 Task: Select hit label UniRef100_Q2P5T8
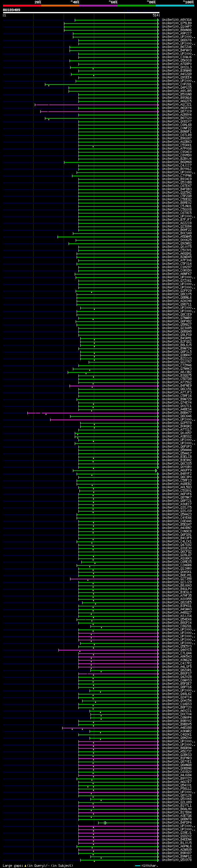[x=177, y=423]
